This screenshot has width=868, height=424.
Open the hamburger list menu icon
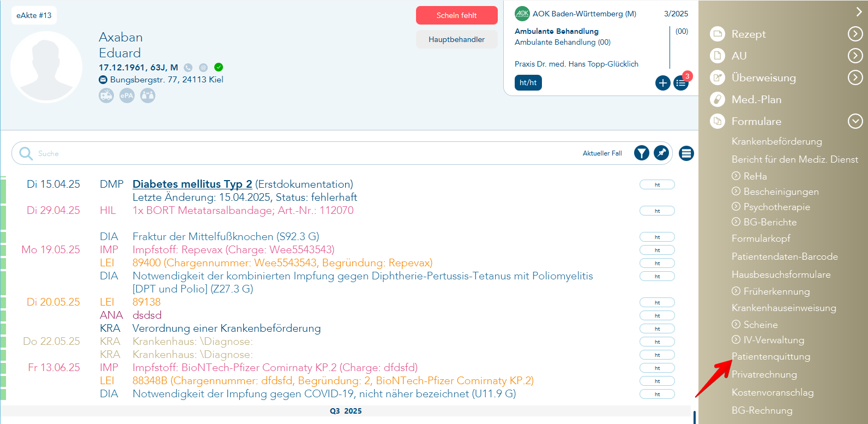tap(686, 154)
